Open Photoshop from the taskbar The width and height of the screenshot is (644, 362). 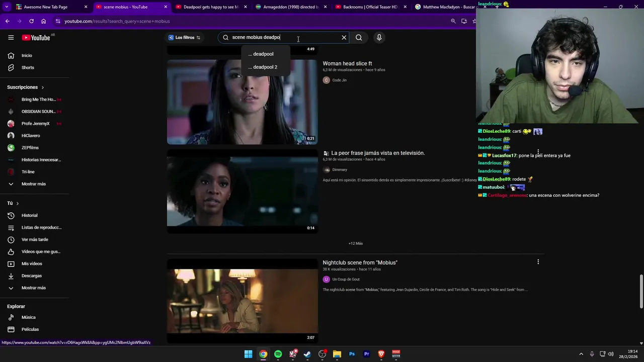pos(352,354)
